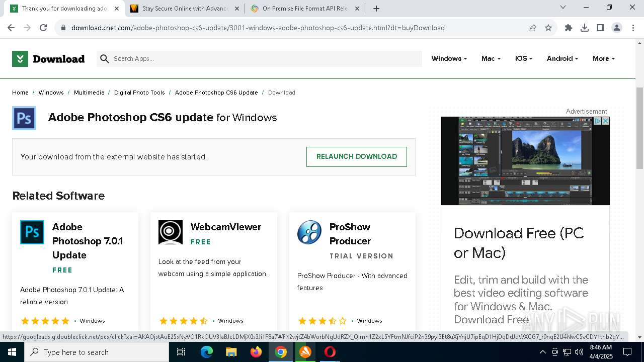This screenshot has height=362, width=644.
Task: Click the Photoshop 7.0.1 five-star rating
Action: (x=45, y=321)
